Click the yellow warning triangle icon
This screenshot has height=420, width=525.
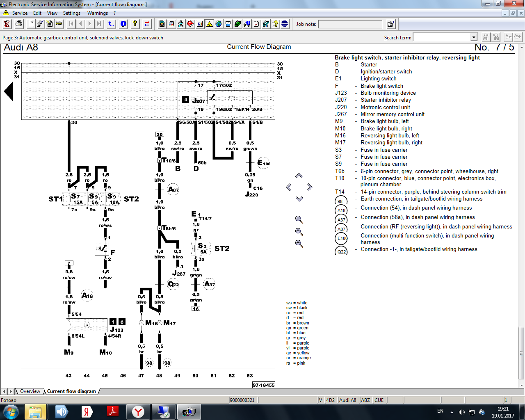click(209, 24)
